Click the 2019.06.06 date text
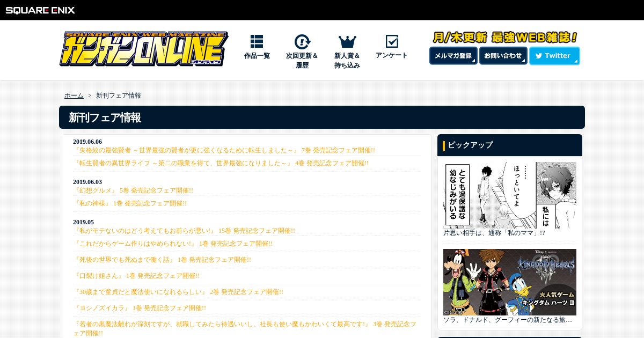The height and width of the screenshot is (338, 644). click(x=87, y=142)
